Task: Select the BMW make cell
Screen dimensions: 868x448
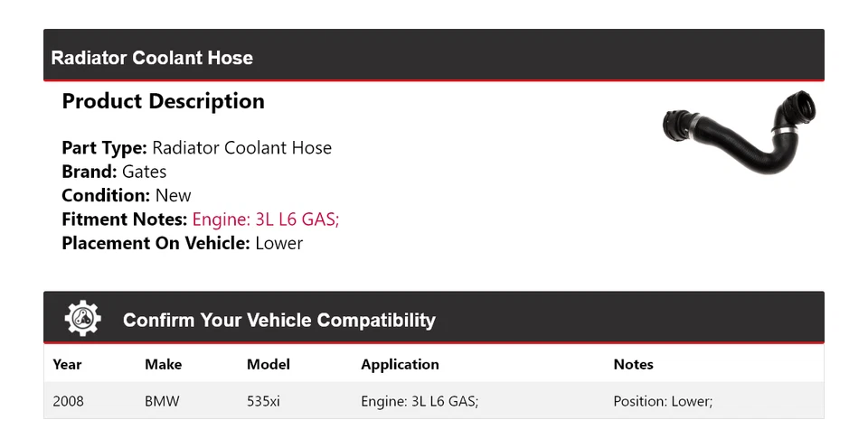Action: [x=162, y=400]
